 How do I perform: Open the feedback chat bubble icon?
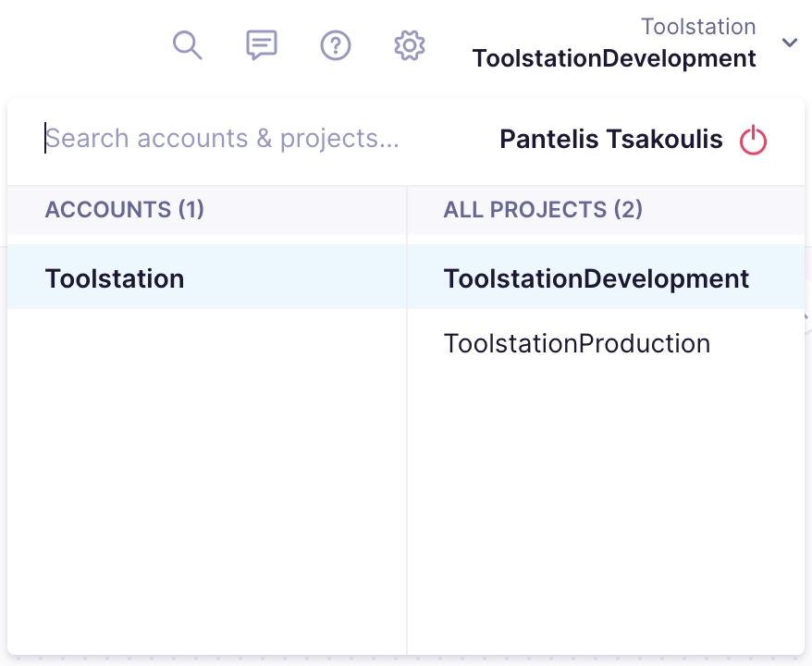[x=262, y=44]
